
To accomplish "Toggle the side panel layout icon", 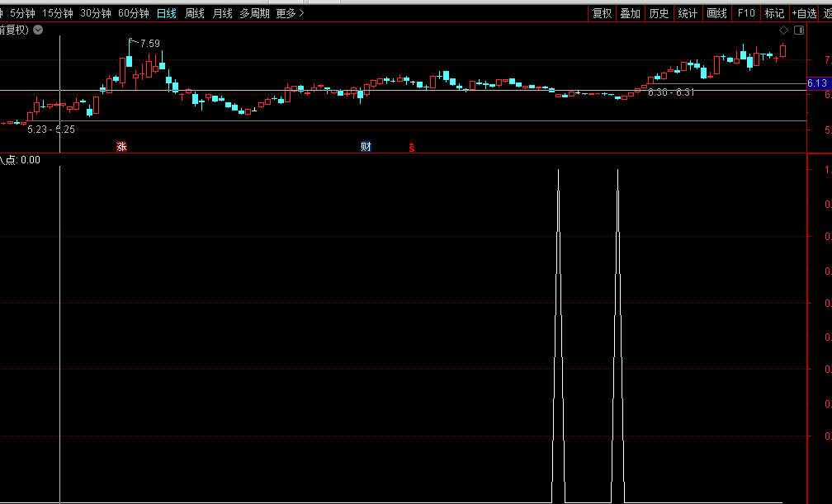I will [x=798, y=30].
